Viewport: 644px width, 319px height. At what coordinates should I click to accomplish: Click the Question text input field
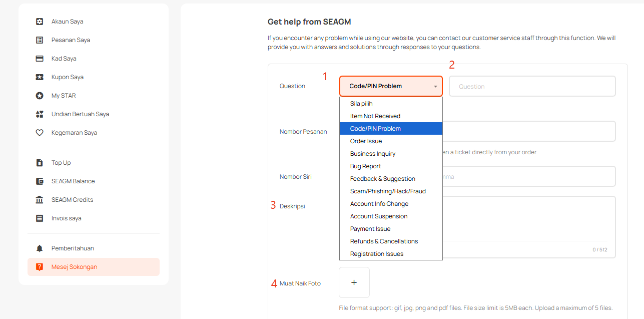[532, 86]
